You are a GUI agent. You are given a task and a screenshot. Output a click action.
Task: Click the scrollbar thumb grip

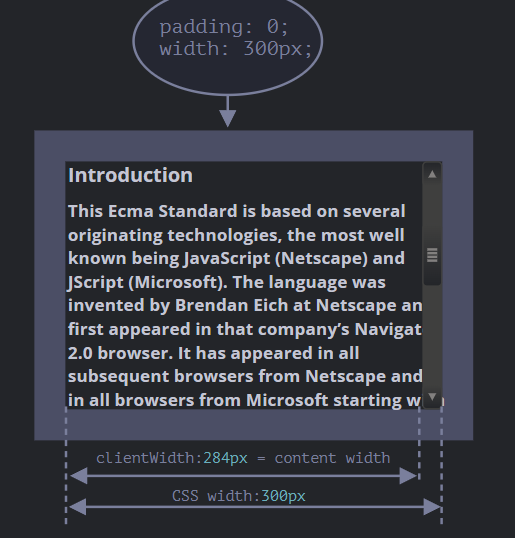click(432, 256)
